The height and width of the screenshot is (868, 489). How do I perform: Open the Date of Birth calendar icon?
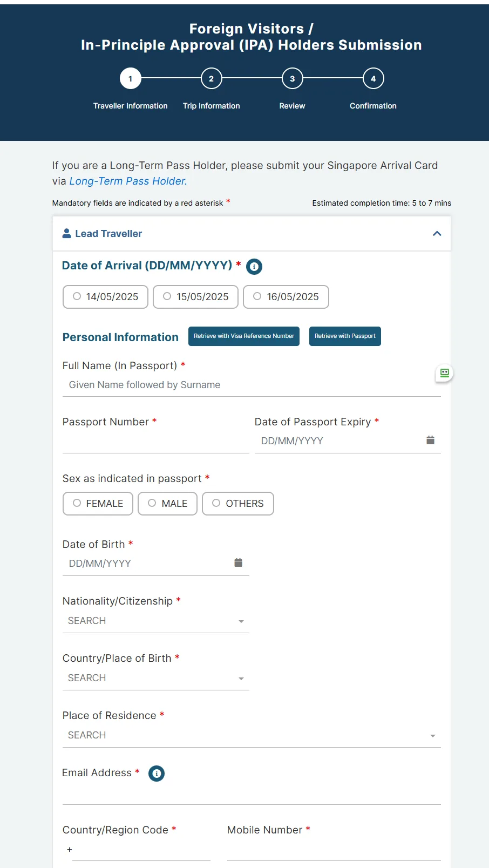[238, 563]
